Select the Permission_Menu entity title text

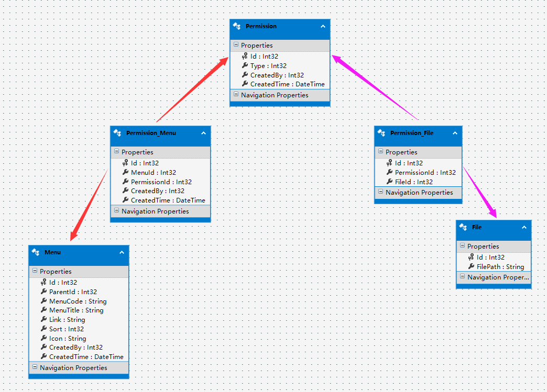point(151,133)
